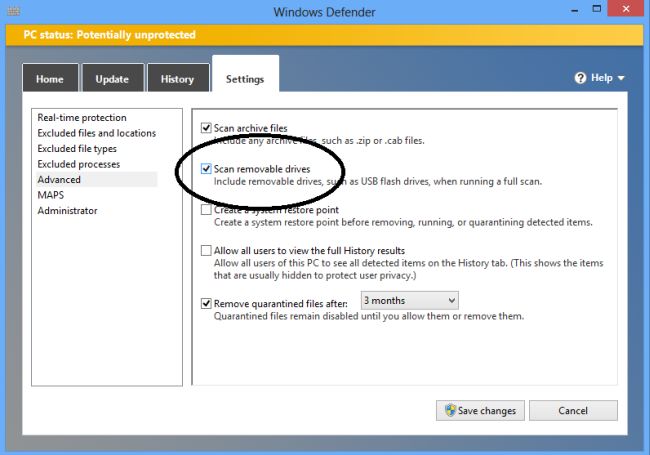
Task: Click the Save changes button
Action: pos(480,410)
